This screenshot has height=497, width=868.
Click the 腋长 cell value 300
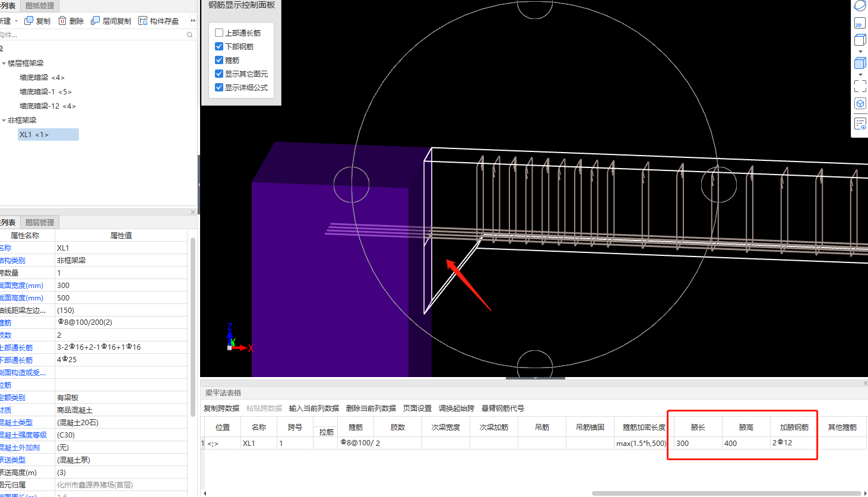(698, 444)
